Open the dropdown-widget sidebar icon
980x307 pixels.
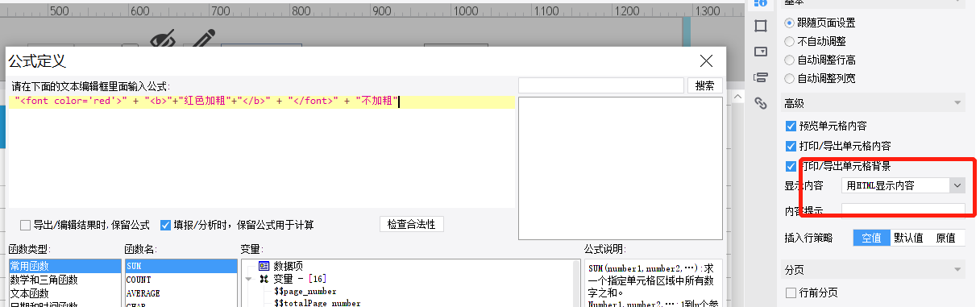760,52
